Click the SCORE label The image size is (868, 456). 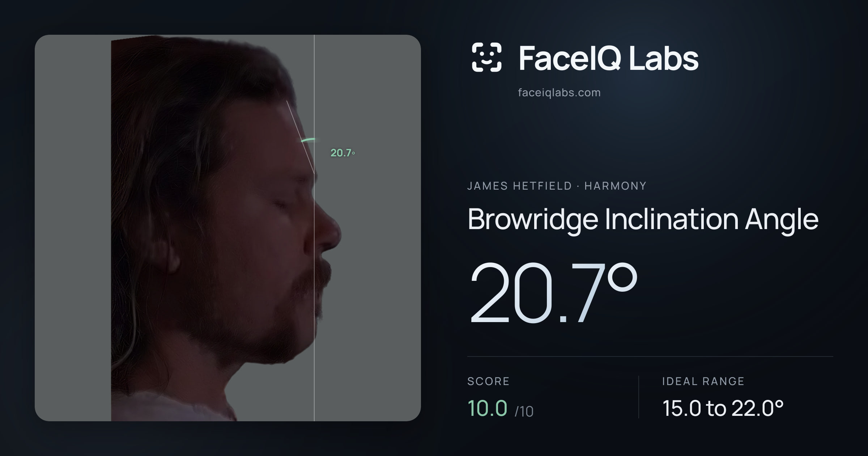click(488, 381)
